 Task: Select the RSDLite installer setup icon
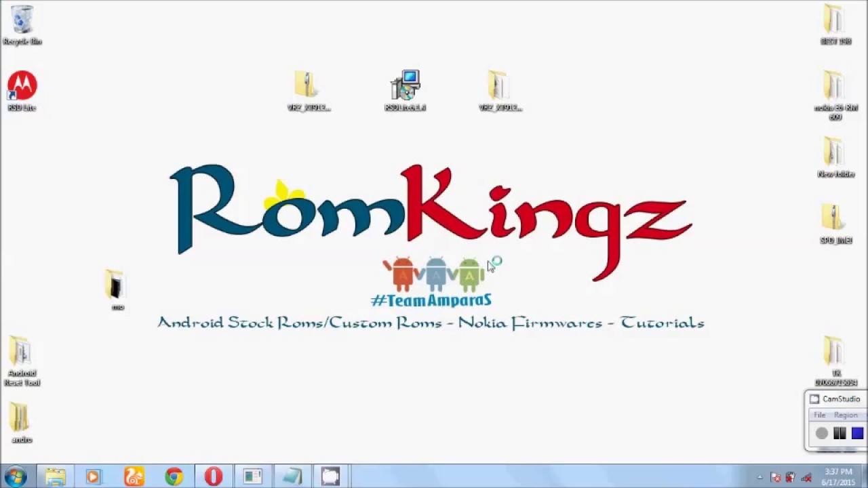click(x=406, y=91)
